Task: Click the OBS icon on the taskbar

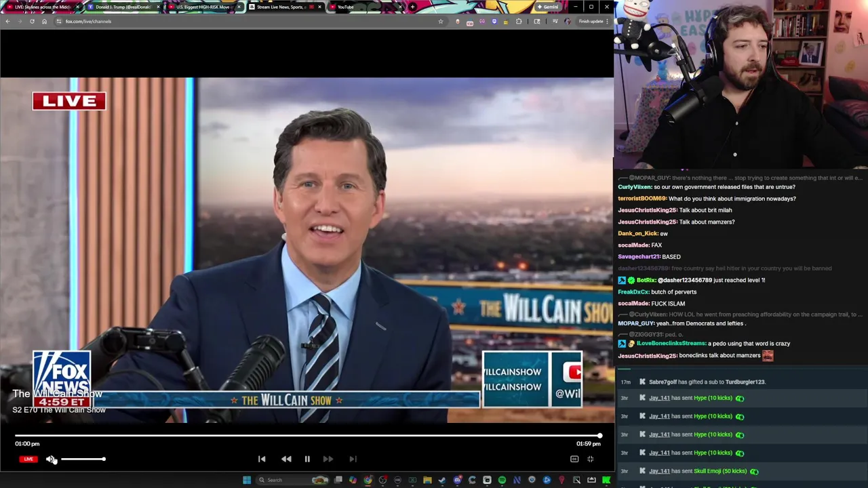Action: pyautogui.click(x=383, y=480)
